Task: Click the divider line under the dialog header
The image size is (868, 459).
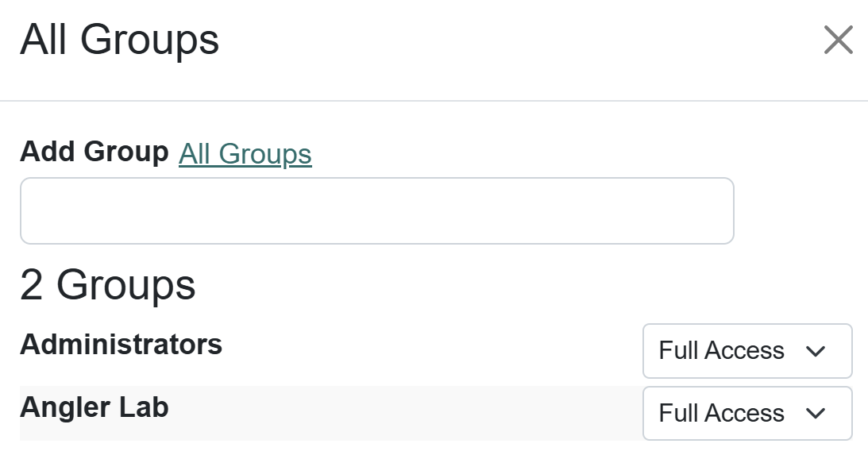Action: click(434, 101)
